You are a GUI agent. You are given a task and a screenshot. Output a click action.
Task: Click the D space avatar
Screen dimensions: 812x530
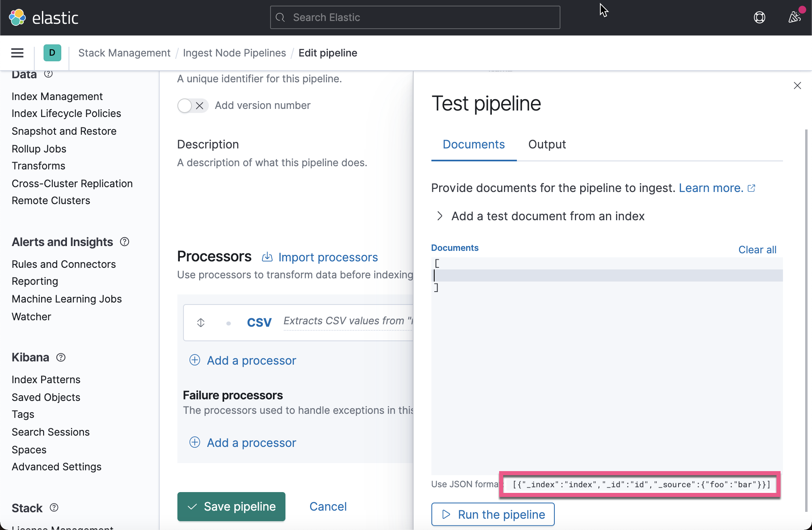pos(52,53)
